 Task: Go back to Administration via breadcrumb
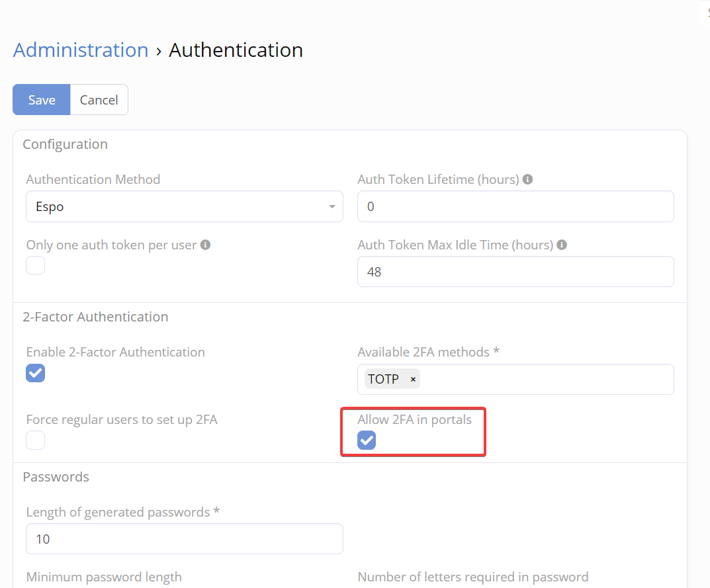point(81,50)
